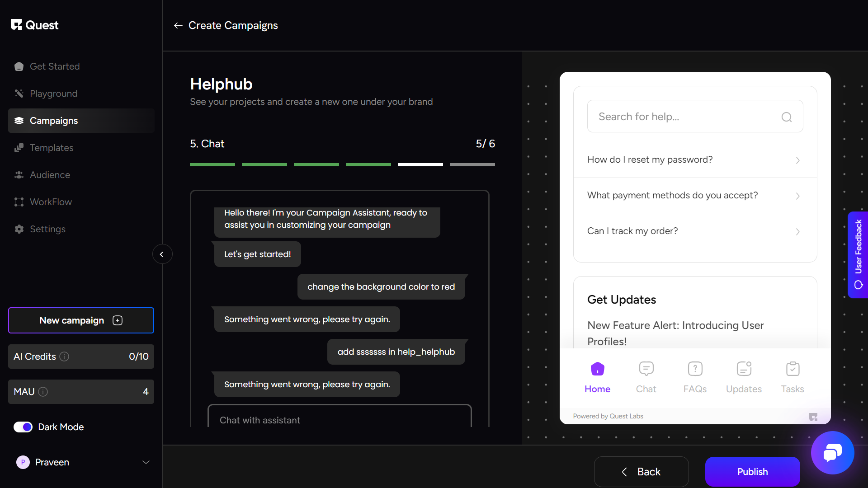The width and height of the screenshot is (868, 488).
Task: Click the first green progress step bar
Action: click(212, 165)
